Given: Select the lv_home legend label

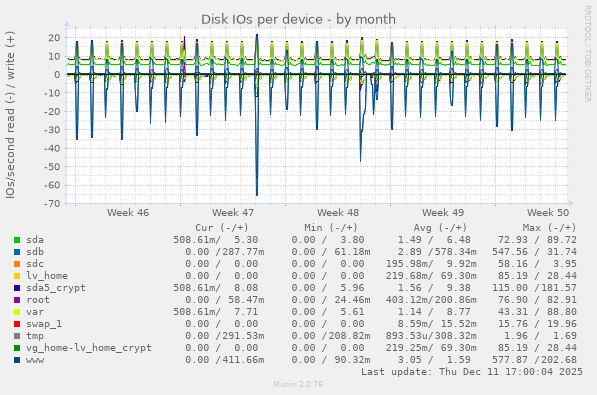Looking at the screenshot, I should (47, 276).
